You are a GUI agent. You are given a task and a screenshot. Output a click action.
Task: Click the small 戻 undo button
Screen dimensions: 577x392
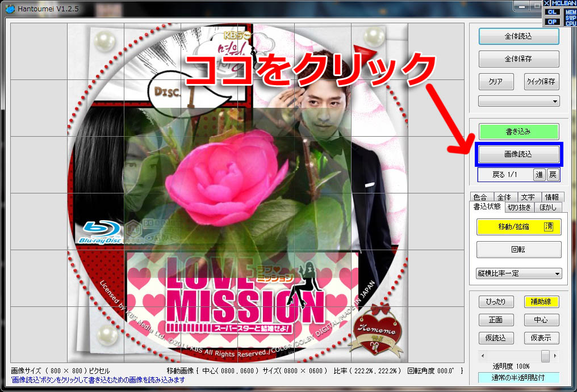553,175
